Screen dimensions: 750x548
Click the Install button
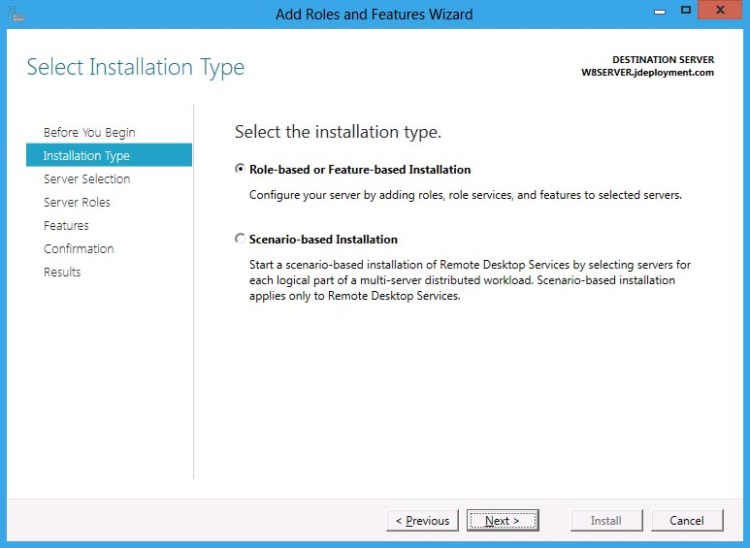pyautogui.click(x=606, y=521)
